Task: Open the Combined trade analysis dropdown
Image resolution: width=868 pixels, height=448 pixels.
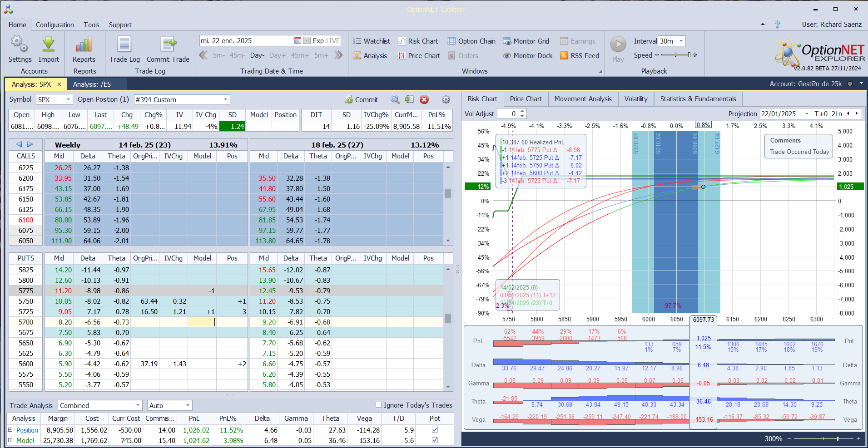Action: (138, 405)
